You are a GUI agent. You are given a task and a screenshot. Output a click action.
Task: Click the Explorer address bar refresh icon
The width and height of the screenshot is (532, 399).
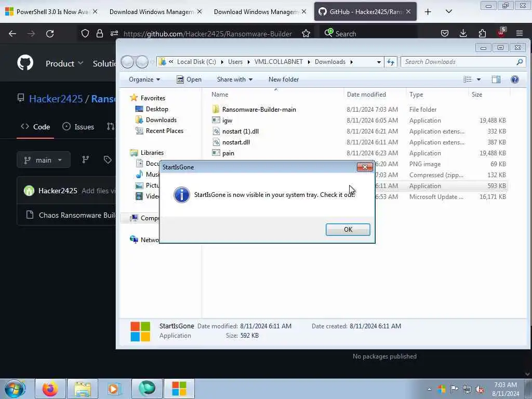tap(391, 62)
